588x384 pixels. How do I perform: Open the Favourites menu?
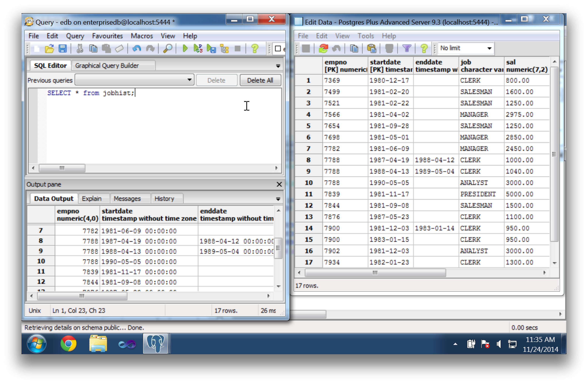coord(107,36)
